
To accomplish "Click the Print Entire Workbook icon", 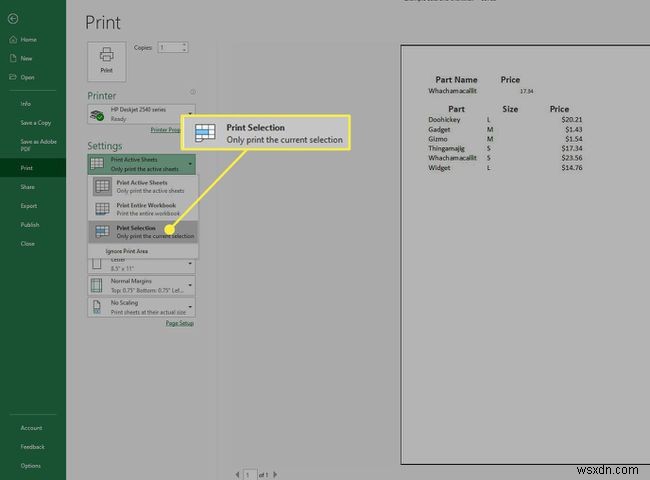I will 102,209.
